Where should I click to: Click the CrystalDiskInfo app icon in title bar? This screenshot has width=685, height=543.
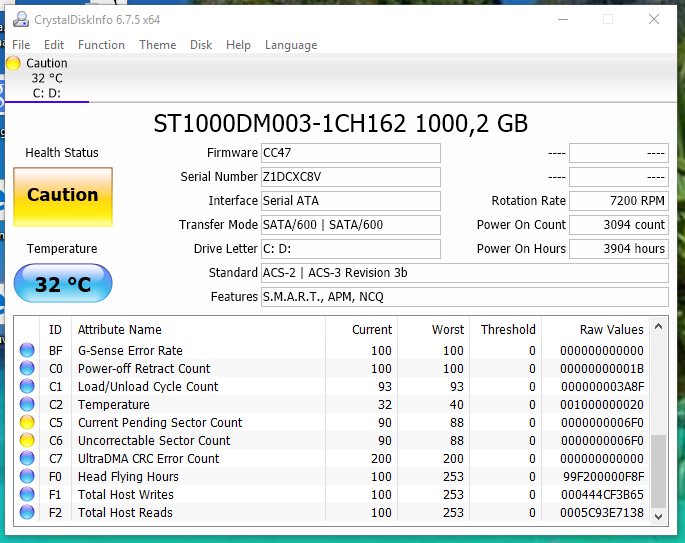coord(21,20)
